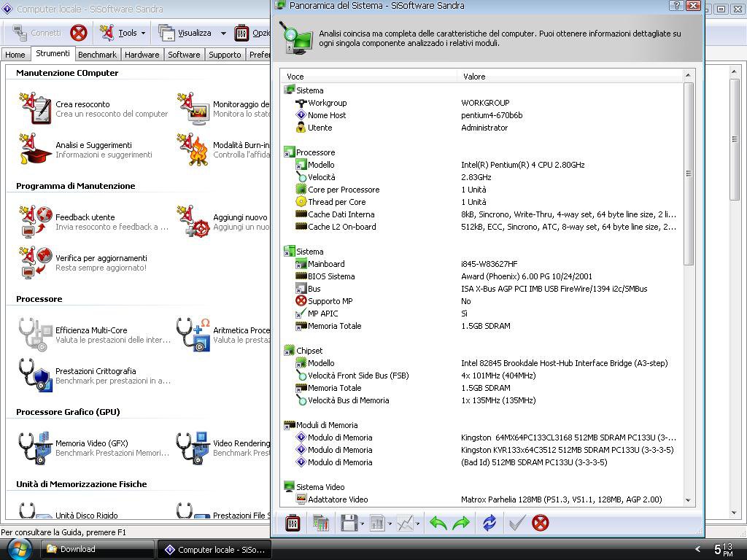Switch to the Benchmark tab
The height and width of the screenshot is (560, 747).
tap(97, 55)
